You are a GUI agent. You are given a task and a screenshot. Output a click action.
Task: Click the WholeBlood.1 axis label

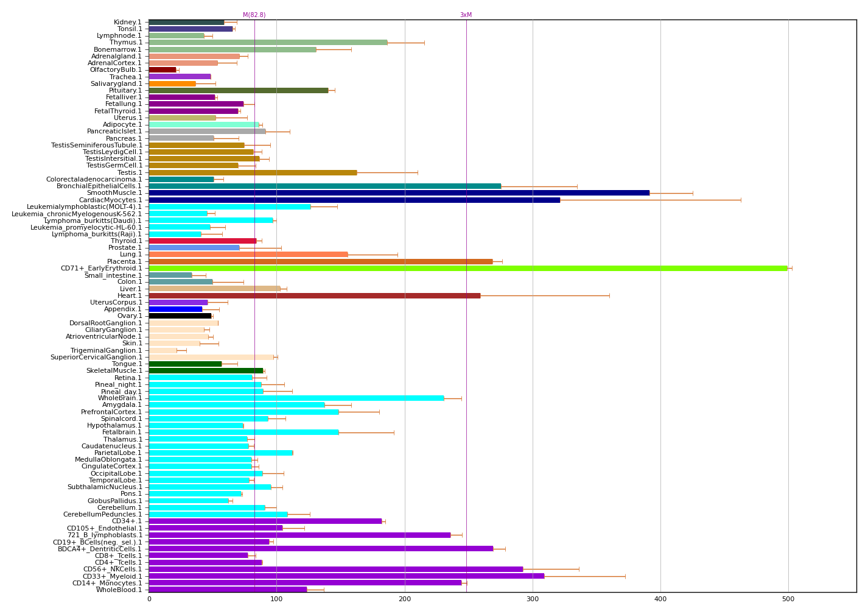(x=119, y=590)
